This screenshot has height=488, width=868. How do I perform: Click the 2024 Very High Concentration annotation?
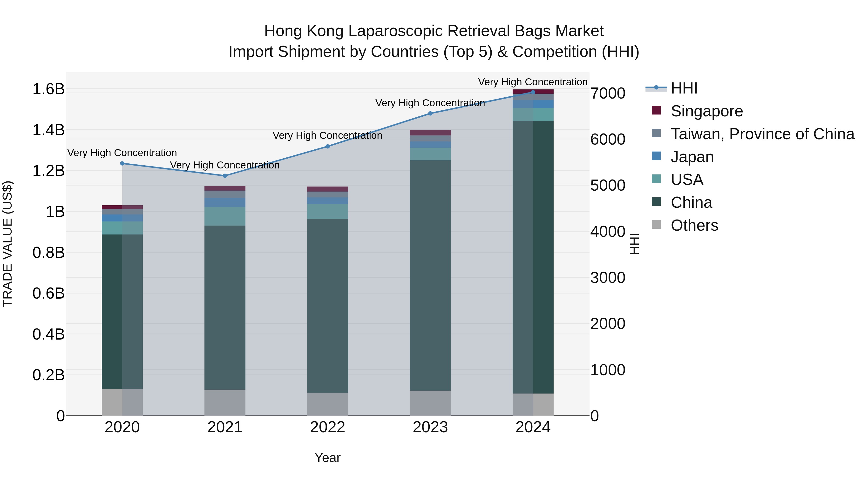(x=533, y=82)
